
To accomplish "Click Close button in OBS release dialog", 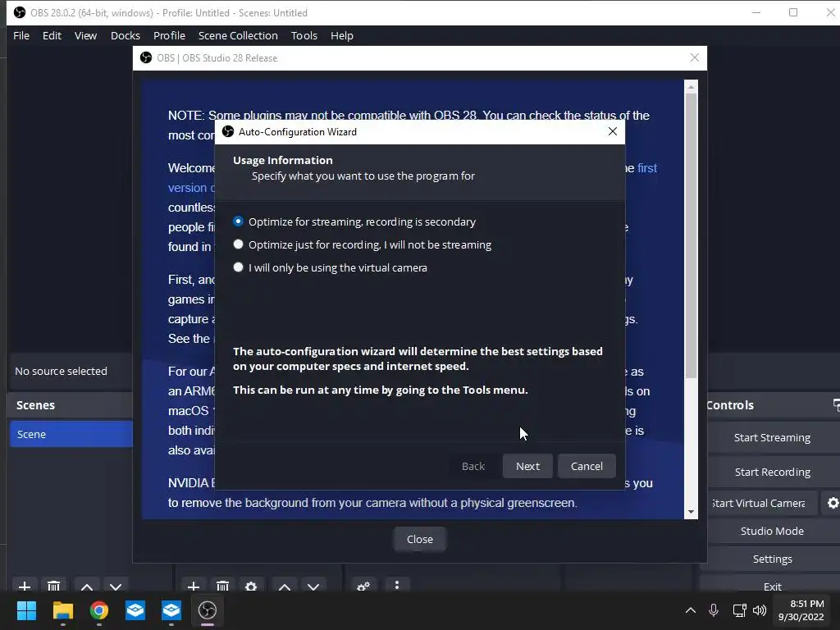I will (419, 539).
